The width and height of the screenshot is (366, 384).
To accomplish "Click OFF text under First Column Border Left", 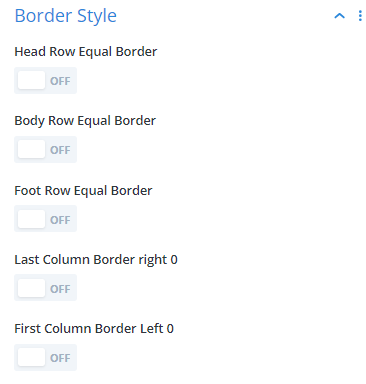I will coord(60,358).
